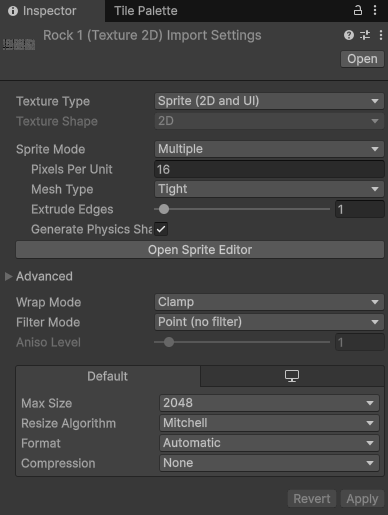Click the Extrude Edges value field
The image size is (388, 515).
(x=360, y=209)
